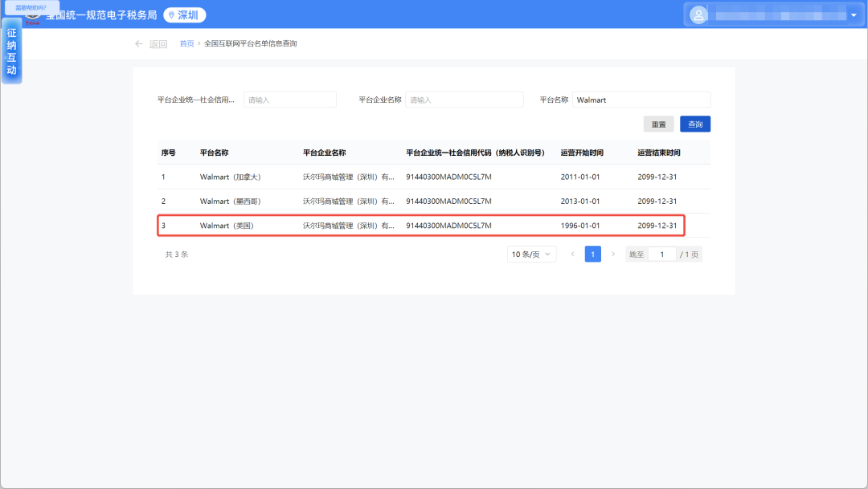The height and width of the screenshot is (489, 868).
Task: Expand the user account dropdown arrow
Action: click(x=853, y=15)
